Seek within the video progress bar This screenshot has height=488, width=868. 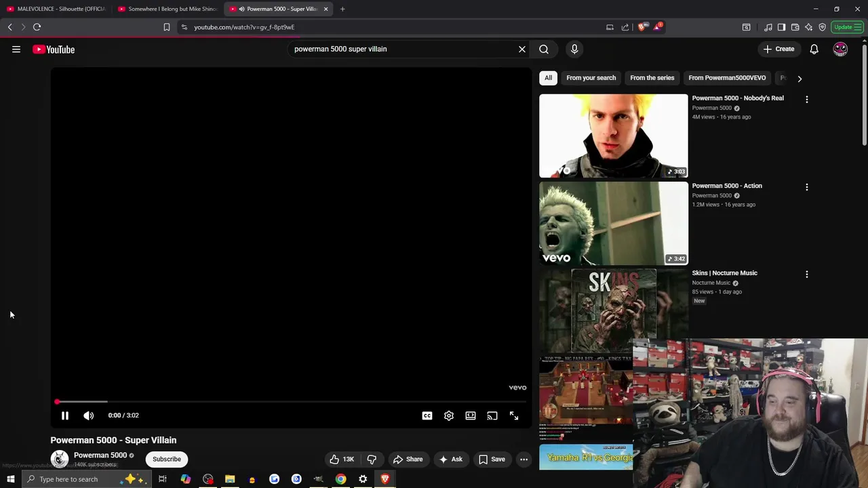pyautogui.click(x=292, y=402)
